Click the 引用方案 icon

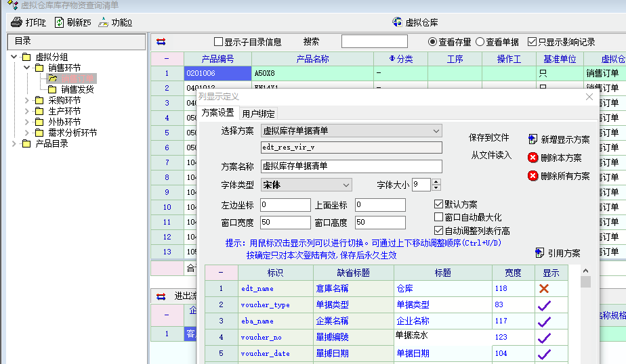pos(540,252)
